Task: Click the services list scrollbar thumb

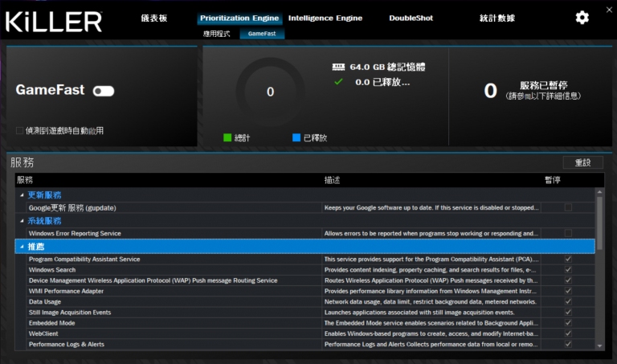Action: click(x=599, y=223)
